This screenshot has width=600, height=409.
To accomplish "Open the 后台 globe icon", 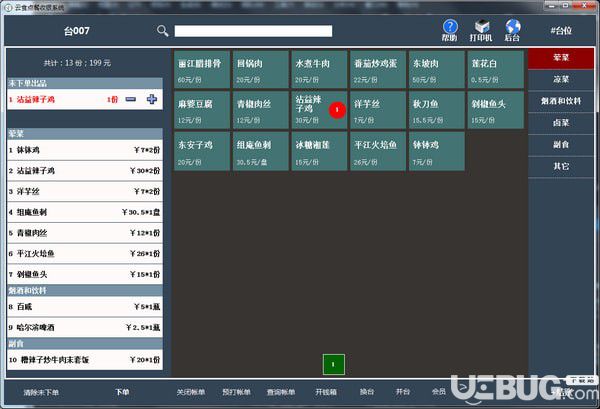I will 512,30.
